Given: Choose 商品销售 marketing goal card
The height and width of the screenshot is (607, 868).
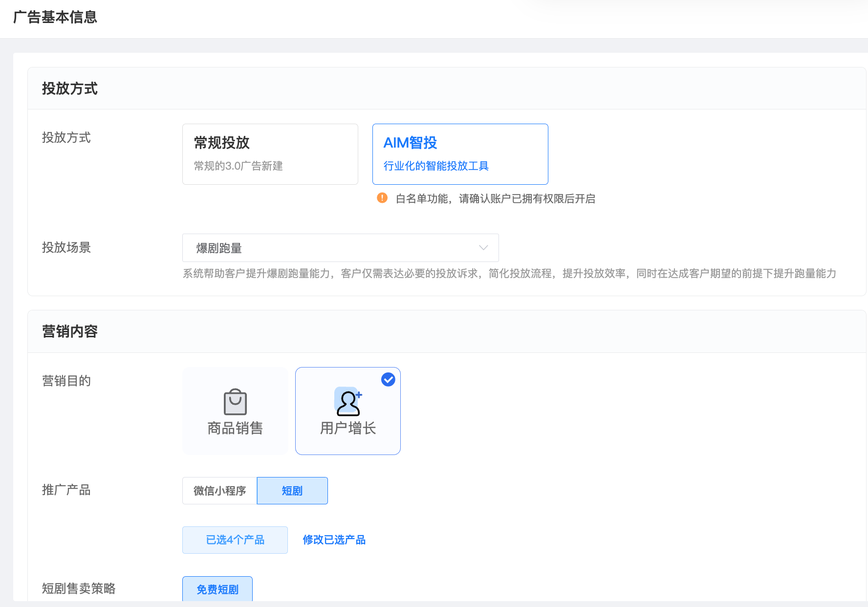Looking at the screenshot, I should tap(235, 411).
